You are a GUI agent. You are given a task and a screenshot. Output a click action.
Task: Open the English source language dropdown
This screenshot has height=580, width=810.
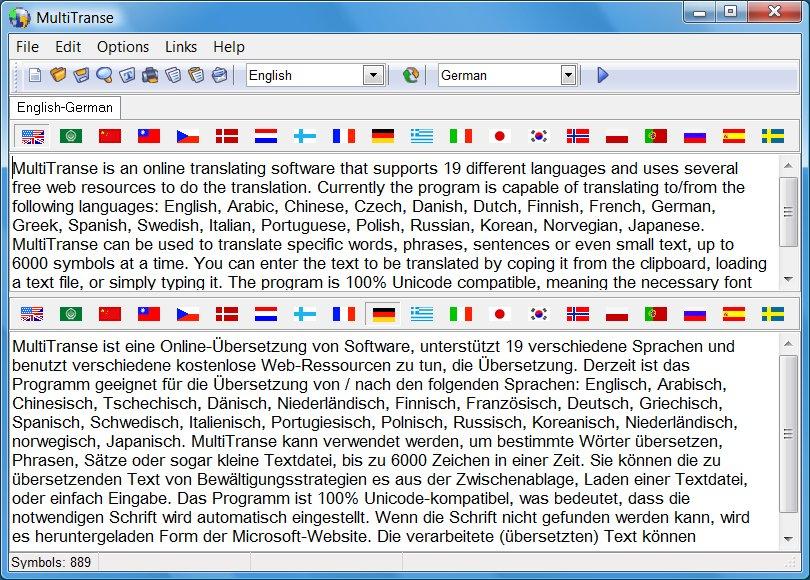pyautogui.click(x=373, y=75)
